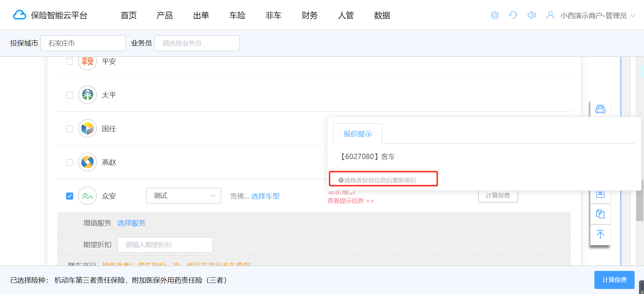Click the 请修改投保信息后重新报价 hint text
The image size is (644, 294).
pos(380,180)
